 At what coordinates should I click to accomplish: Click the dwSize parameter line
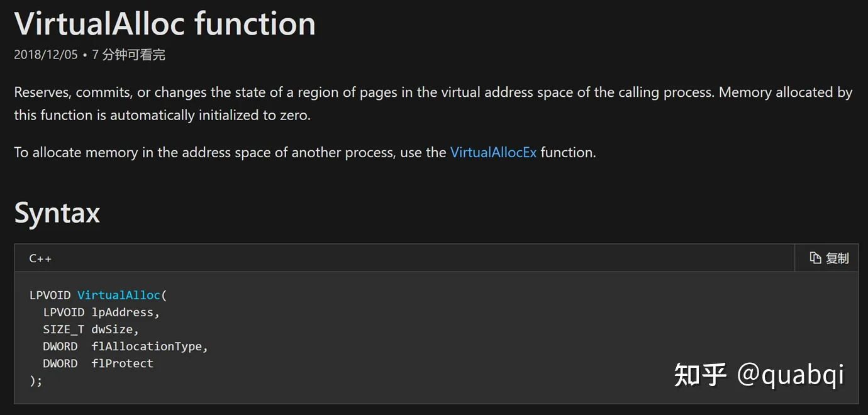click(x=113, y=329)
